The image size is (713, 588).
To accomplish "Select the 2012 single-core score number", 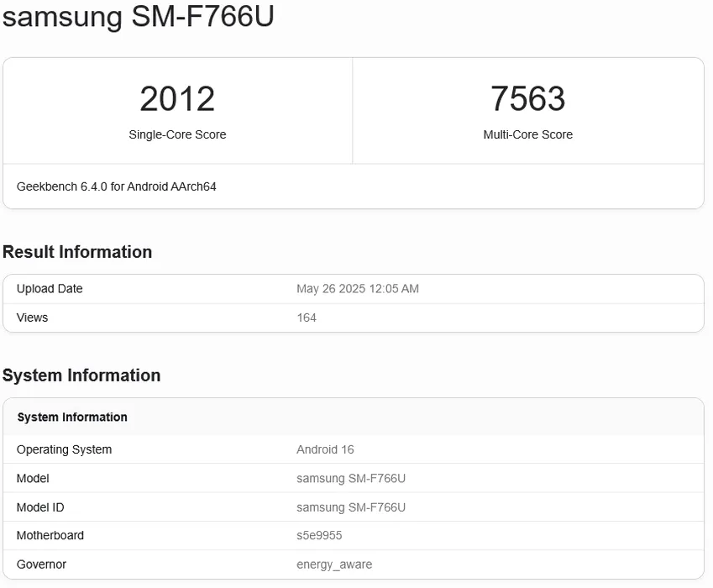I will point(177,98).
